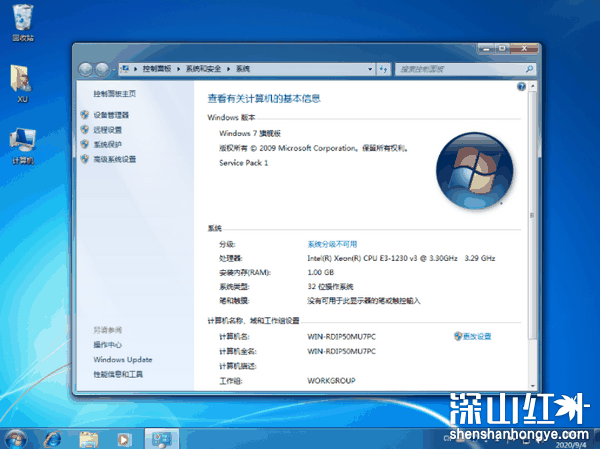
Task: Click the Forward navigation arrow
Action: (102, 69)
